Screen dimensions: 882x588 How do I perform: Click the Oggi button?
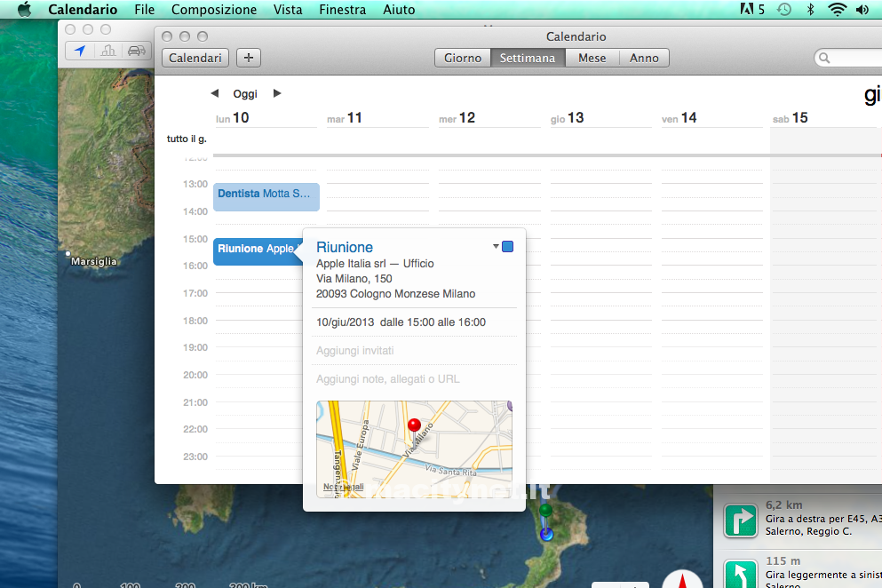(245, 93)
